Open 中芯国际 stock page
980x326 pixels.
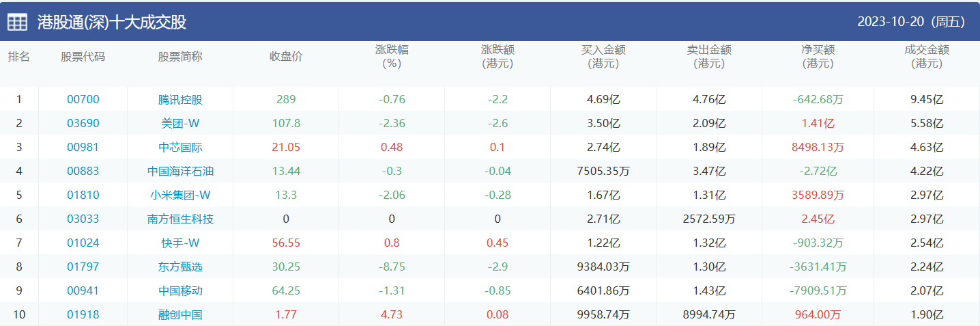point(180,147)
